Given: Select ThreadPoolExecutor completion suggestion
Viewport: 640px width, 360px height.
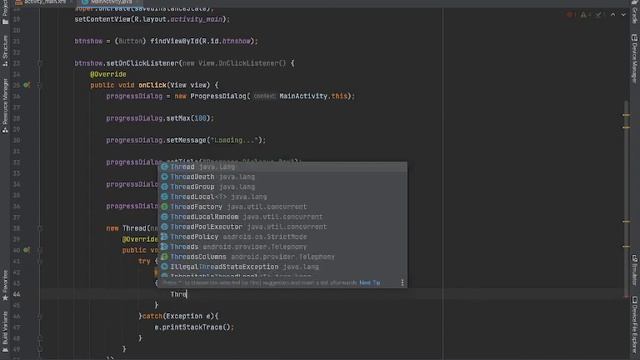Looking at the screenshot, I should pos(282,227).
